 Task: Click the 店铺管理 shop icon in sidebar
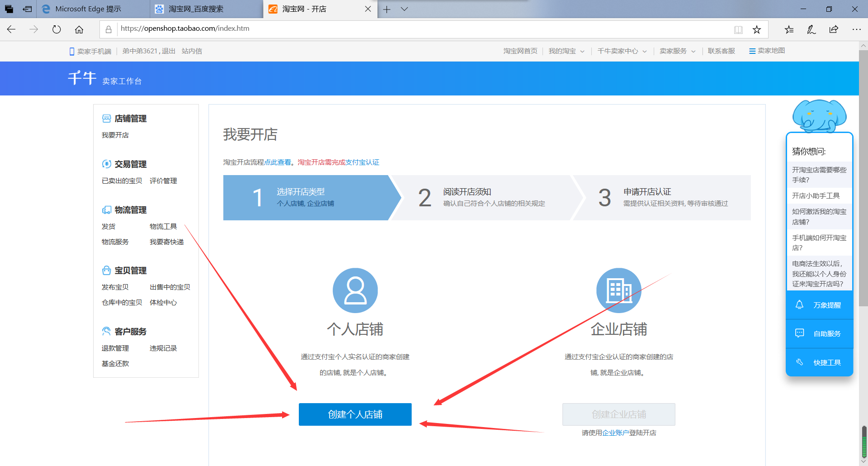pyautogui.click(x=107, y=118)
